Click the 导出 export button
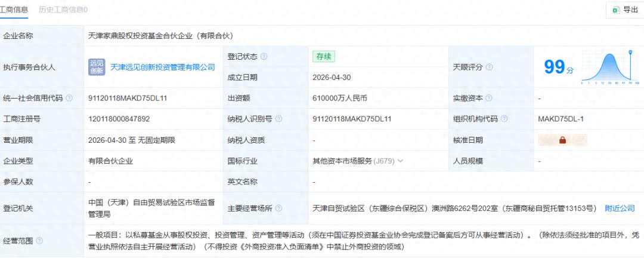Image resolution: width=644 pixels, height=261 pixels. [x=625, y=10]
